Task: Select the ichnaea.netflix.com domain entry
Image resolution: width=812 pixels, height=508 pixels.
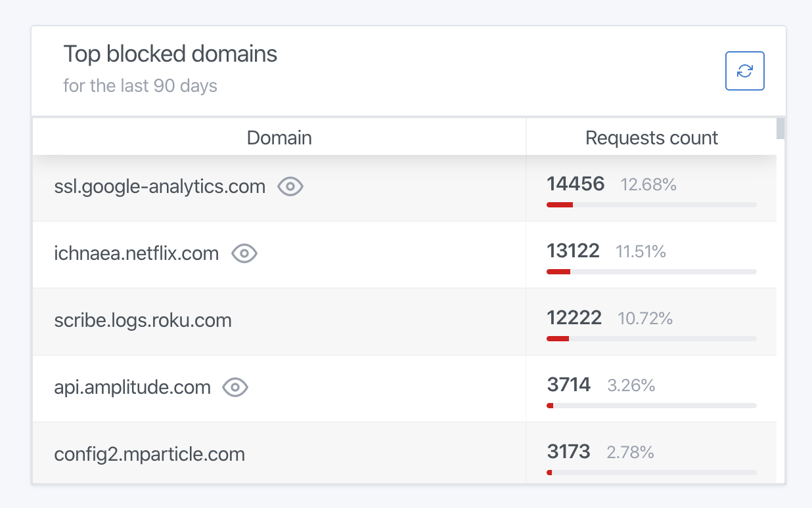Action: (136, 253)
